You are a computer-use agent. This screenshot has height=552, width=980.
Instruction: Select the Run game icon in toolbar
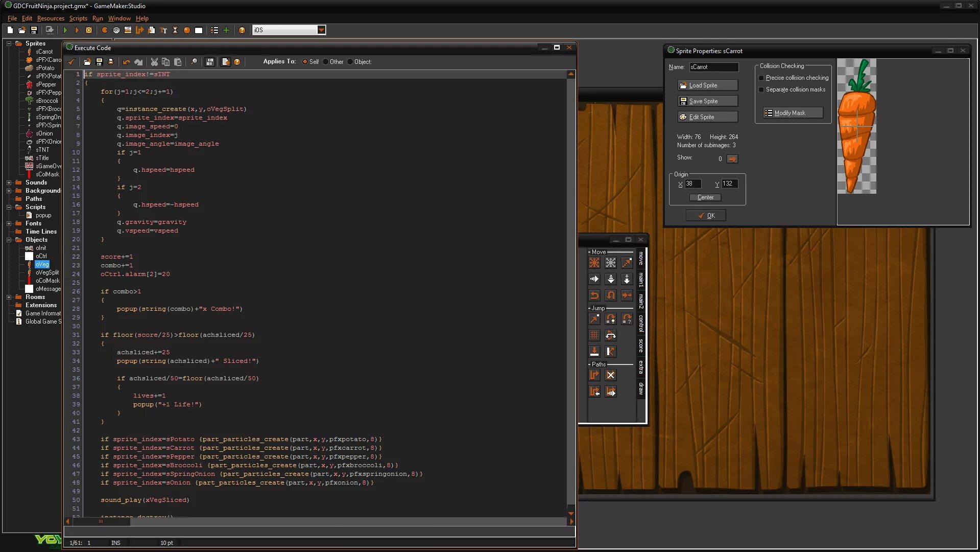(65, 30)
